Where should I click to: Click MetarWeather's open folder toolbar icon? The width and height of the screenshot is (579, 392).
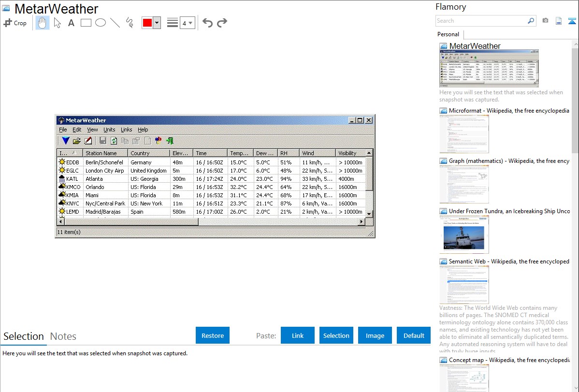(x=77, y=141)
